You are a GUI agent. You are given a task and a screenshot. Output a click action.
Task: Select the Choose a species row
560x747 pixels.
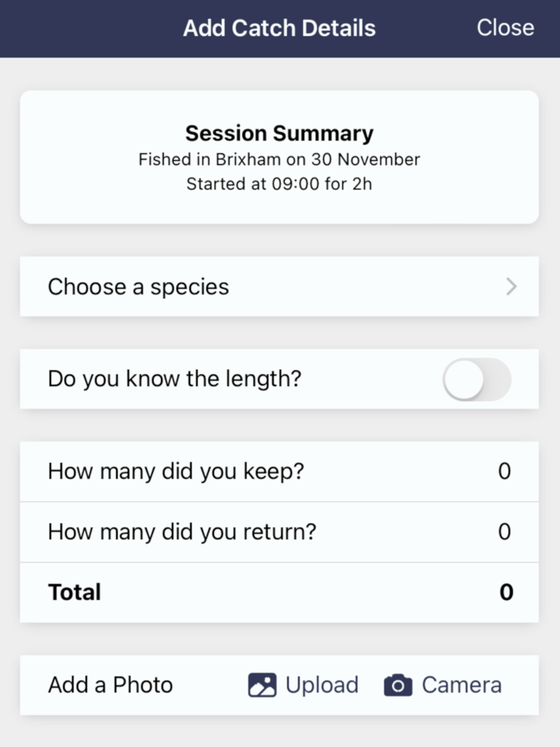pos(279,286)
